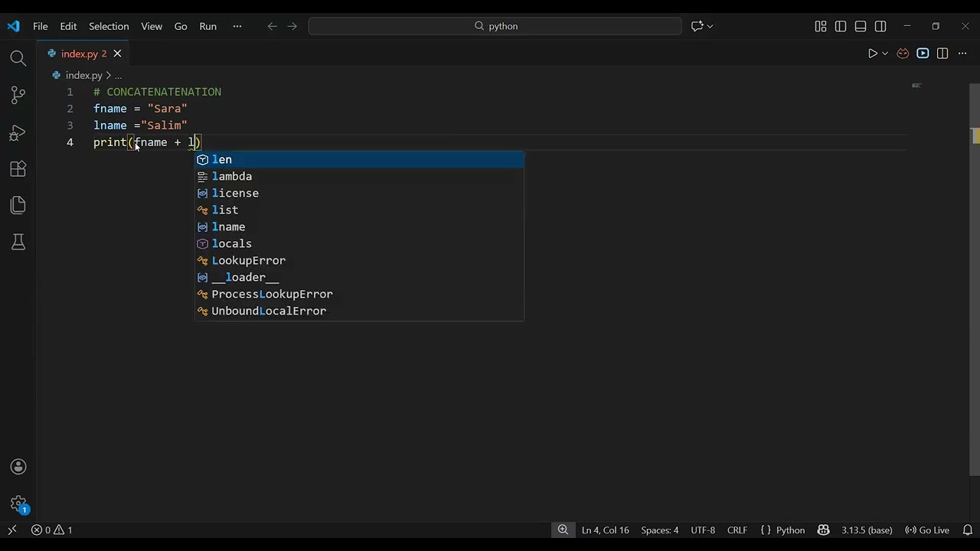This screenshot has height=551, width=980.
Task: Open the Manage gear settings icon
Action: [18, 504]
